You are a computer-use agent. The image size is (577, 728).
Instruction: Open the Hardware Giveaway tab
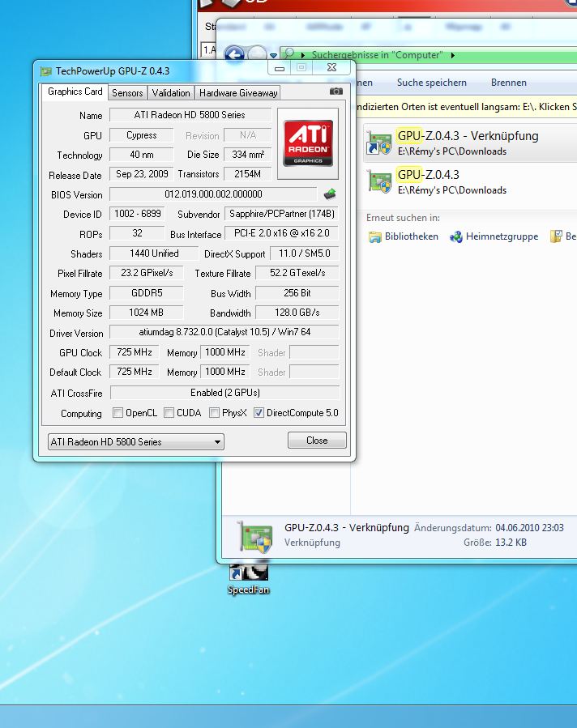[x=238, y=93]
